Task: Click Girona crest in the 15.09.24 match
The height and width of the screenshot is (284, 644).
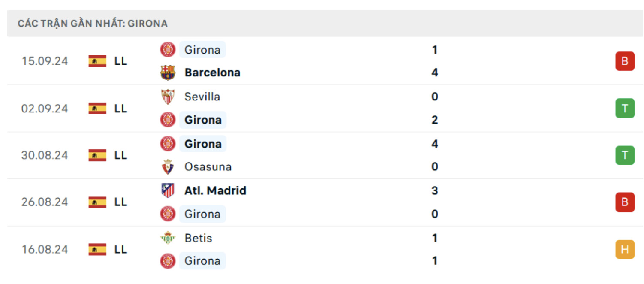Action: (168, 50)
